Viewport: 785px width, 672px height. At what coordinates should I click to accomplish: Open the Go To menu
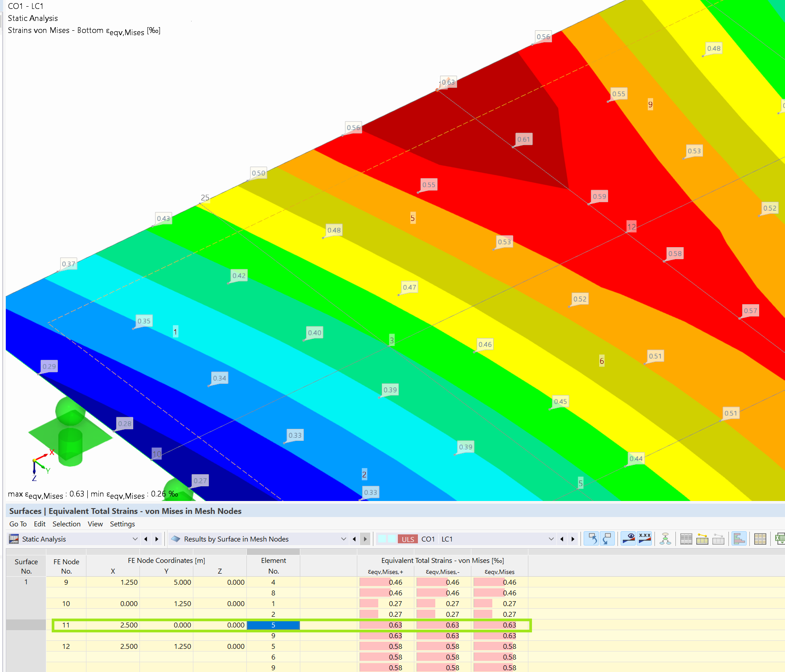point(18,524)
